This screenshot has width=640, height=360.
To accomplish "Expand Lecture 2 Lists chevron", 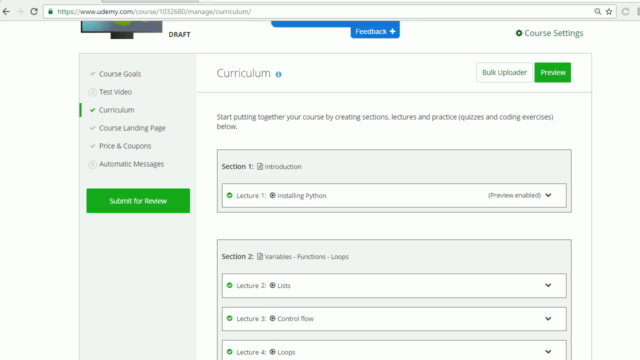I will click(x=548, y=285).
